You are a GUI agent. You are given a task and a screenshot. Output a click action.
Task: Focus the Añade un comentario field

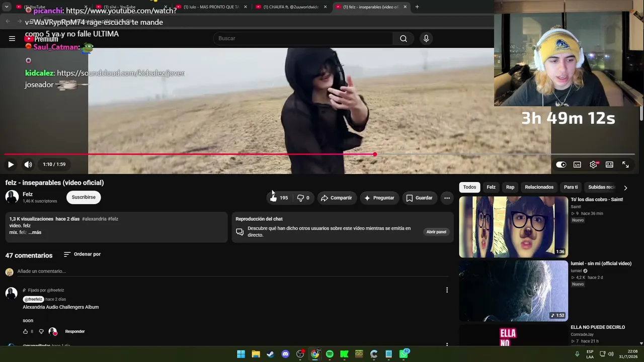click(232, 271)
